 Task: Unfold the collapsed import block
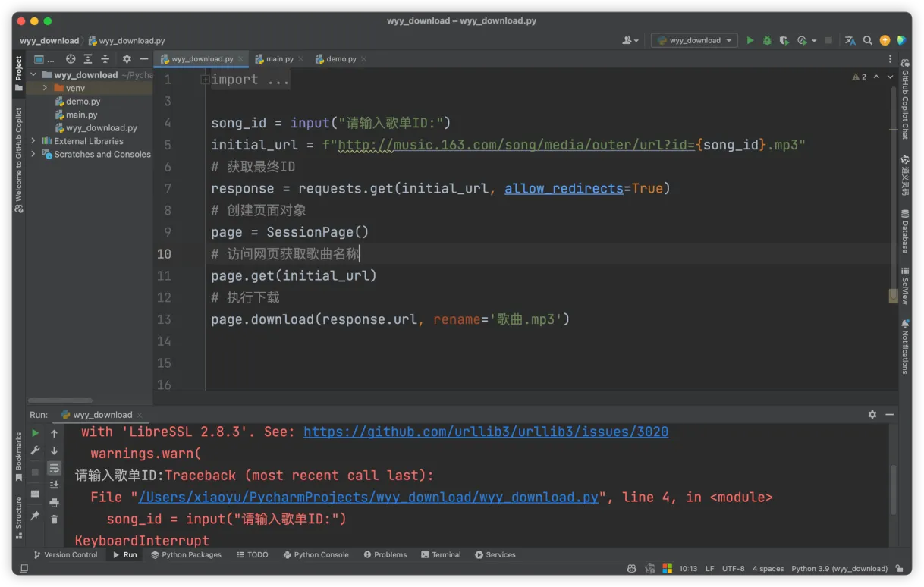(205, 80)
